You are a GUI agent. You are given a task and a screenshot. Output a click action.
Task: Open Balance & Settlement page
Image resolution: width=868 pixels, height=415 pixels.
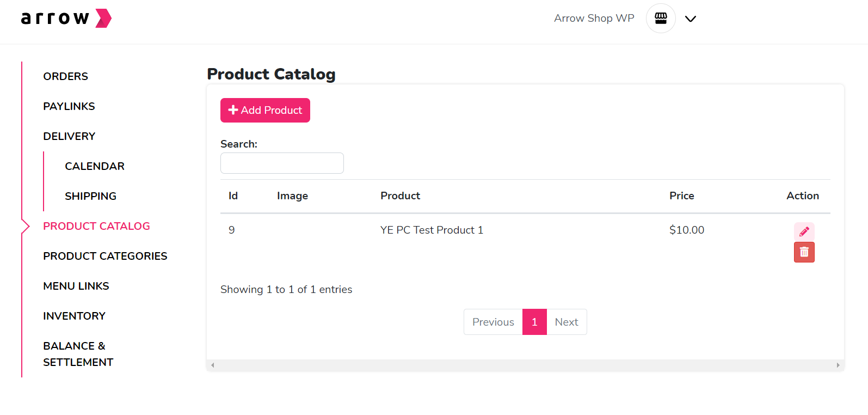(x=78, y=354)
